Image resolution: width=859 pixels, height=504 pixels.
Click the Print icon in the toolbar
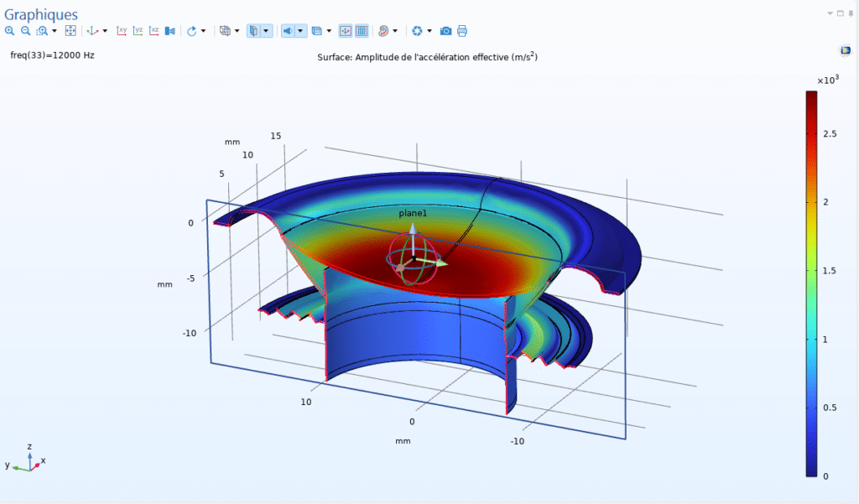[x=462, y=31]
